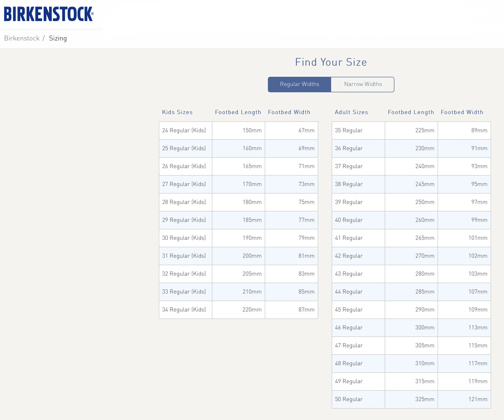Click adult table Footbed Length header

click(x=411, y=112)
